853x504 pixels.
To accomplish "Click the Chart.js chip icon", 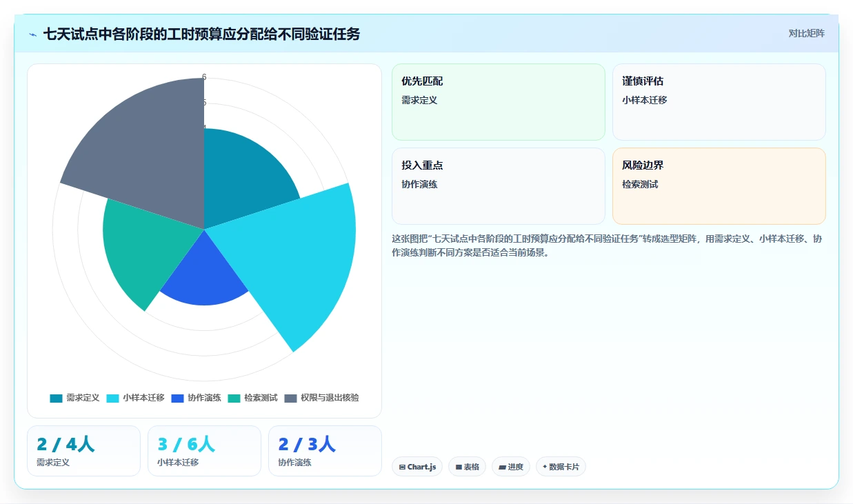I will point(402,467).
